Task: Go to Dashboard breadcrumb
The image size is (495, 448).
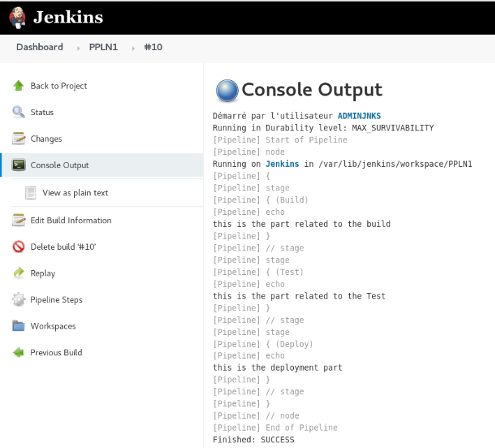Action: coord(40,47)
